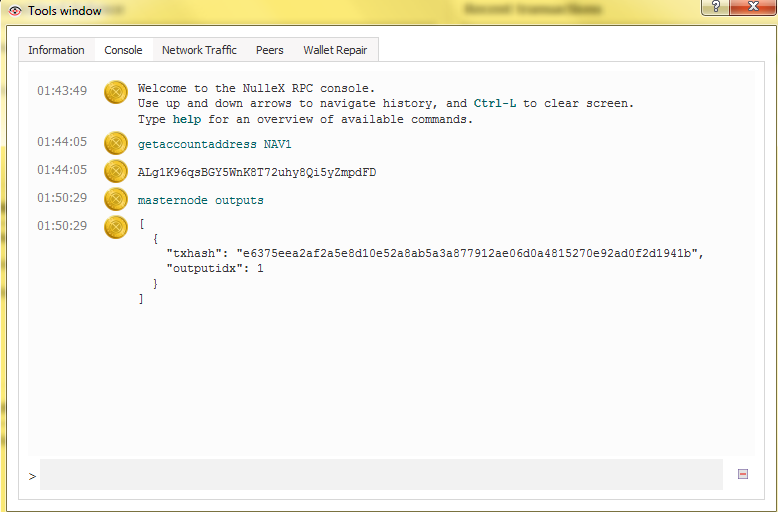
Task: Click coin icon beside the JSON output
Action: 116,227
